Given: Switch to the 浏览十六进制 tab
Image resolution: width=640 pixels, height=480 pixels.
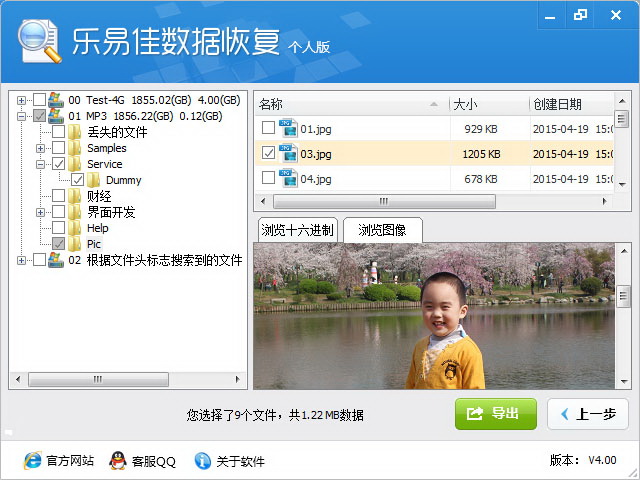Looking at the screenshot, I should pyautogui.click(x=298, y=230).
